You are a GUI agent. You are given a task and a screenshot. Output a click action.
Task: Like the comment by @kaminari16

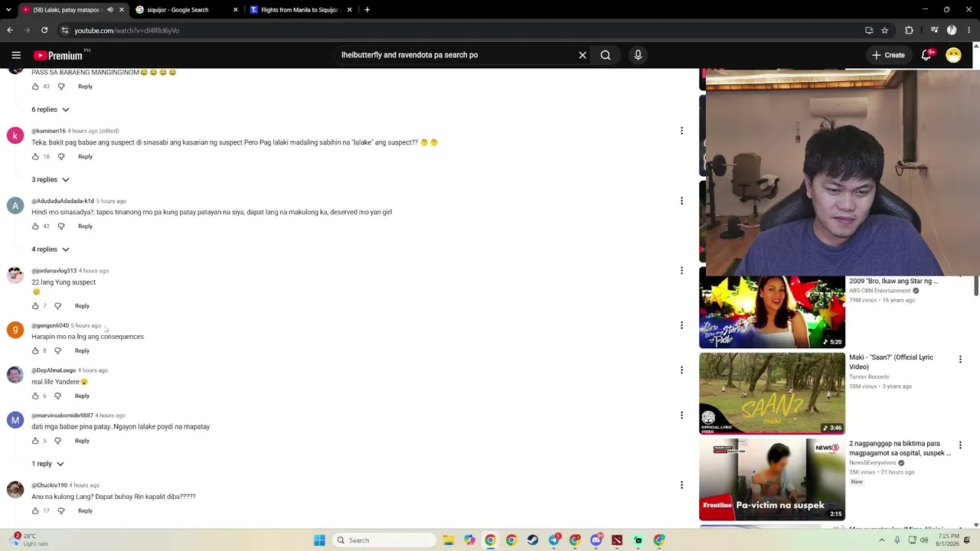point(35,156)
